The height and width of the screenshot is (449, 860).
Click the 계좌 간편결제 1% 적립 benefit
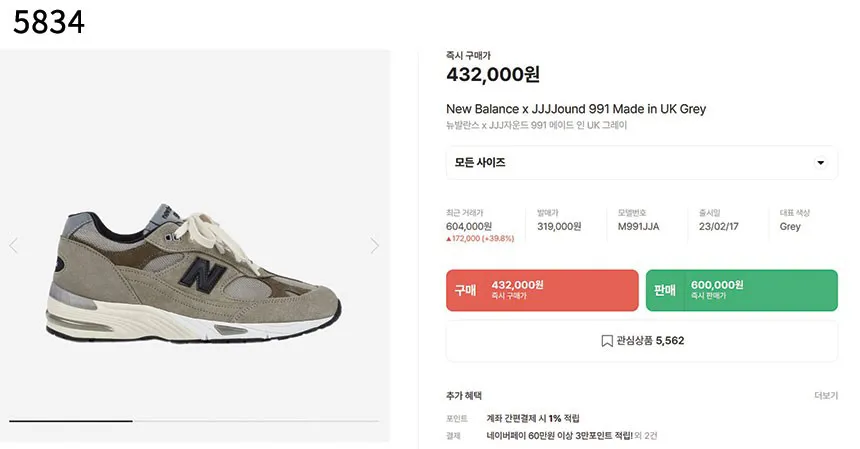[532, 418]
